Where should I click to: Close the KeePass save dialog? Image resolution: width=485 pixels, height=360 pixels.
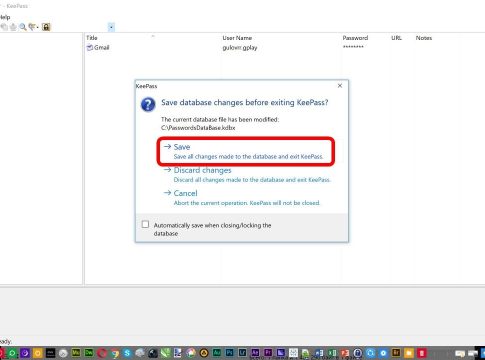(x=340, y=86)
